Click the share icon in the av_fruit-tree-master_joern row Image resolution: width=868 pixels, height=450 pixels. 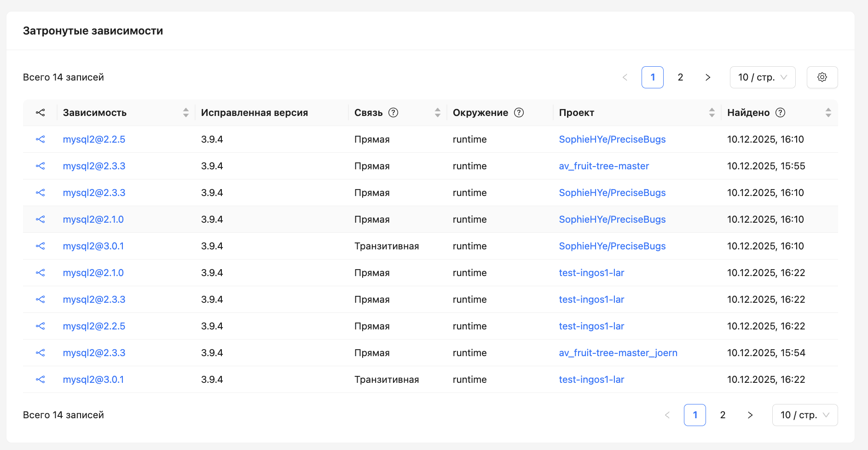tap(41, 352)
